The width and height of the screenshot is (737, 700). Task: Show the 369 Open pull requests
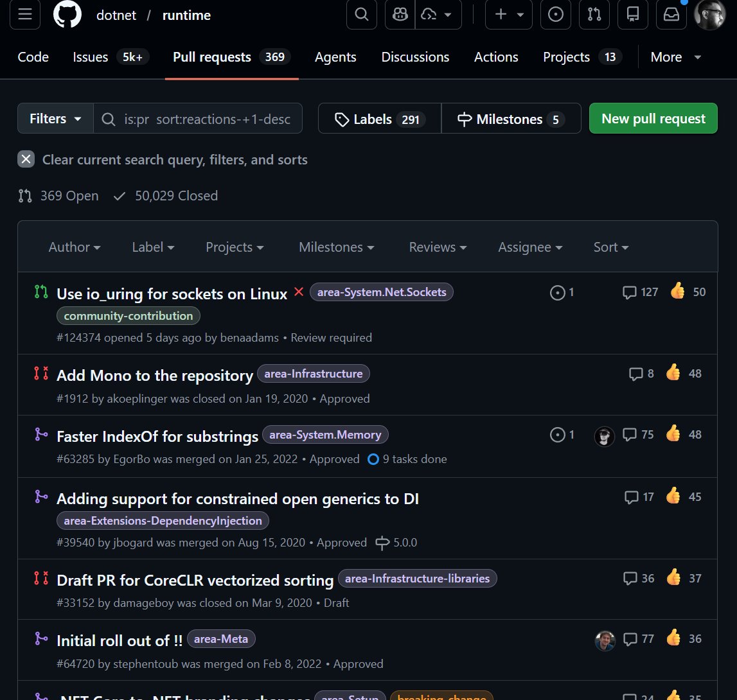tap(58, 195)
